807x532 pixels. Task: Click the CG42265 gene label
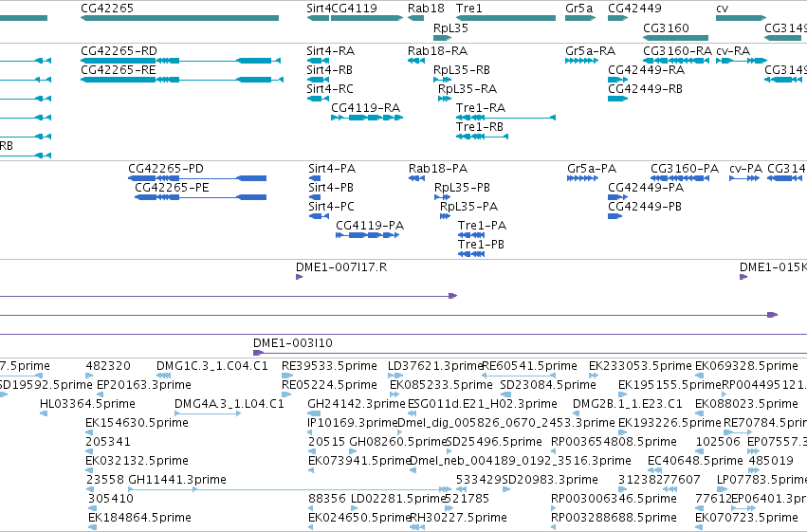click(107, 9)
